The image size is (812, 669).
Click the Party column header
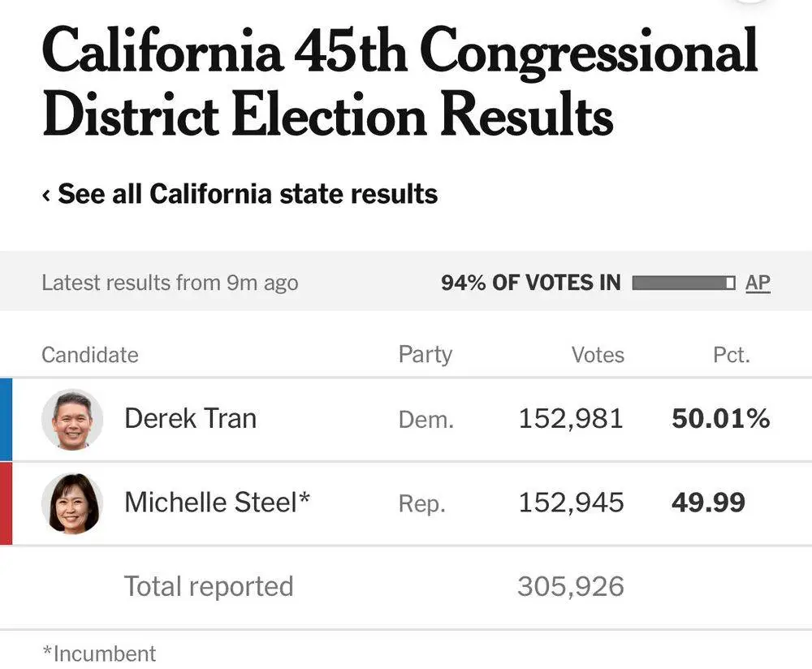[425, 355]
